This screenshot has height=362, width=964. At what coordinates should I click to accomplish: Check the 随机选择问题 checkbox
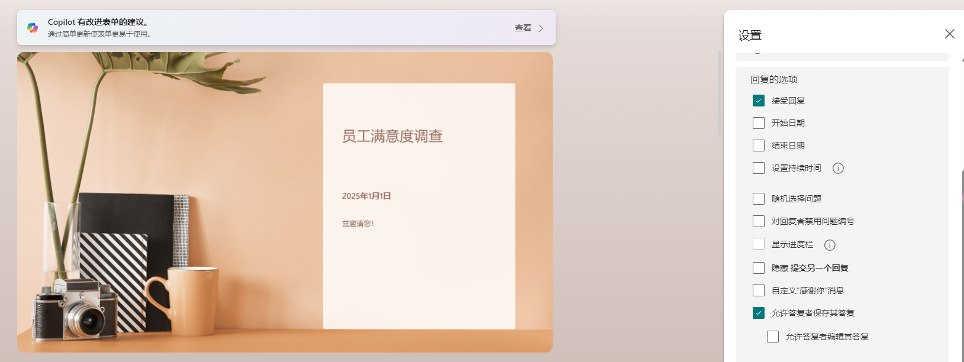759,199
